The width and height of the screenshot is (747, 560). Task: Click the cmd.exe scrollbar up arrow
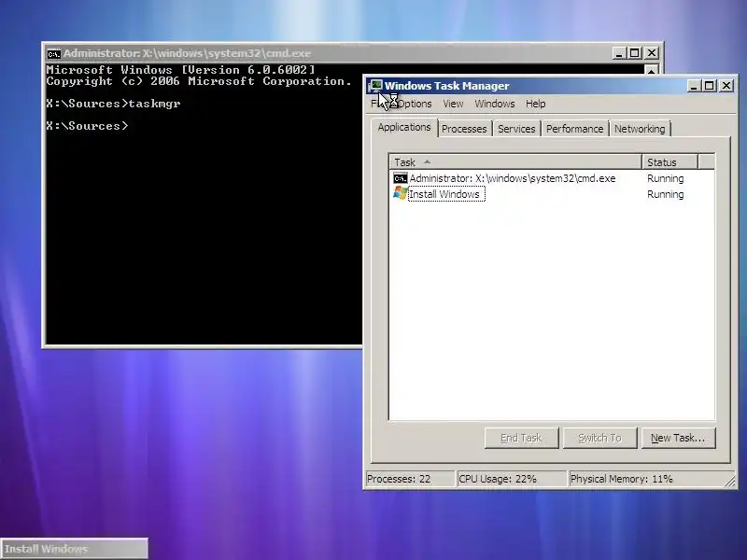point(651,70)
